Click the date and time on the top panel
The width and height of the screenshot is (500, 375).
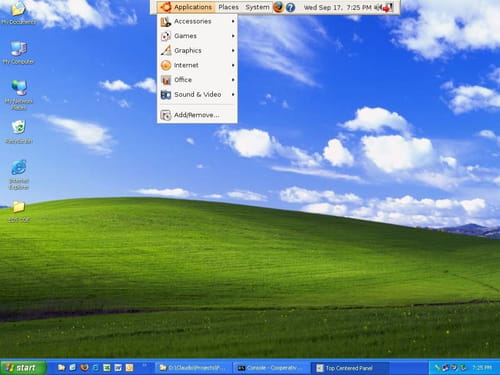[337, 7]
